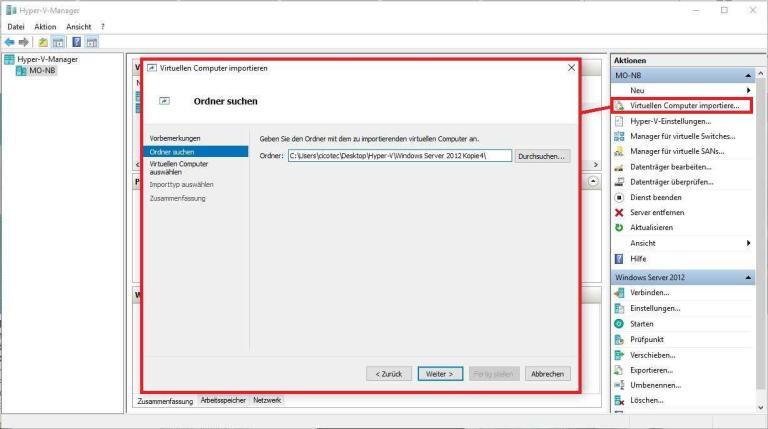Open Manager für virtuelle SANs icon
The width and height of the screenshot is (768, 429).
(x=620, y=151)
